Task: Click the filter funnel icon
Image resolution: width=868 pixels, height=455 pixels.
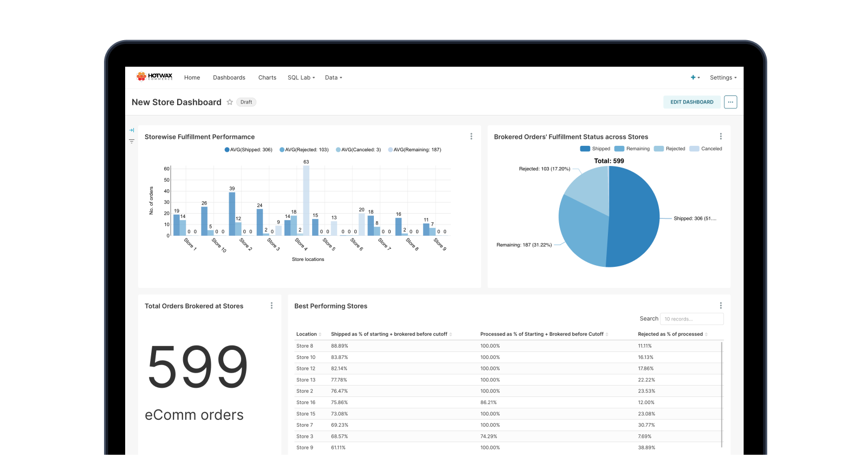Action: click(132, 142)
